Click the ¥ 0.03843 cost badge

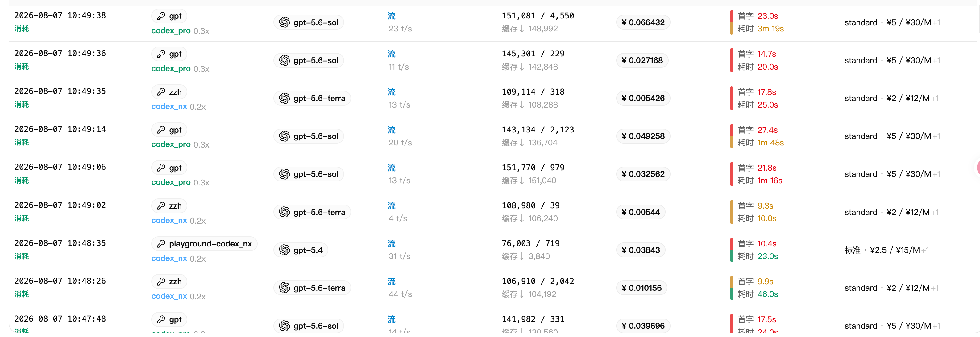click(641, 250)
